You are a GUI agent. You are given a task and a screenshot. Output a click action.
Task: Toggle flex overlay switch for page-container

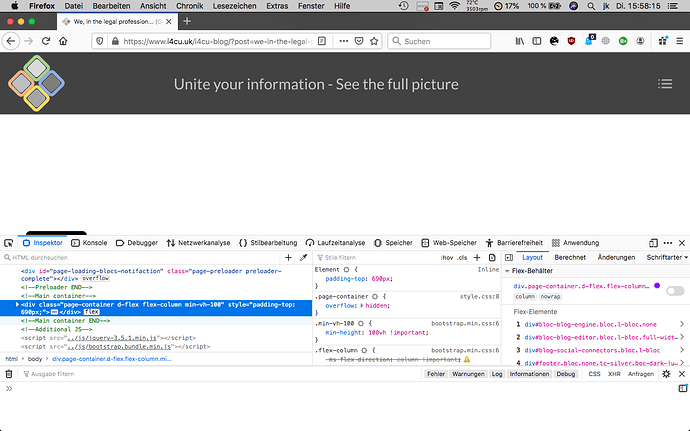point(675,291)
